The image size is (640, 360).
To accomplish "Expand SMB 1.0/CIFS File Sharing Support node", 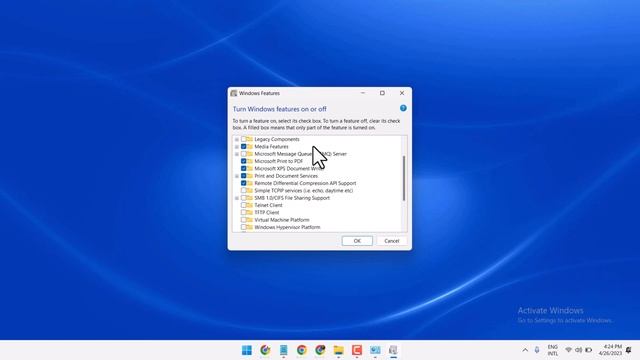I will tap(237, 198).
